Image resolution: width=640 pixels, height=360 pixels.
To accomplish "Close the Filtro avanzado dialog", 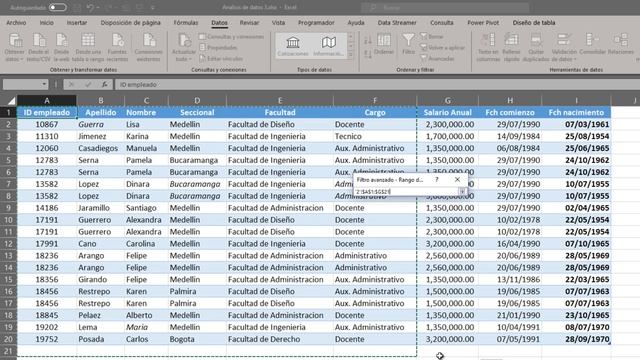I will 457,180.
